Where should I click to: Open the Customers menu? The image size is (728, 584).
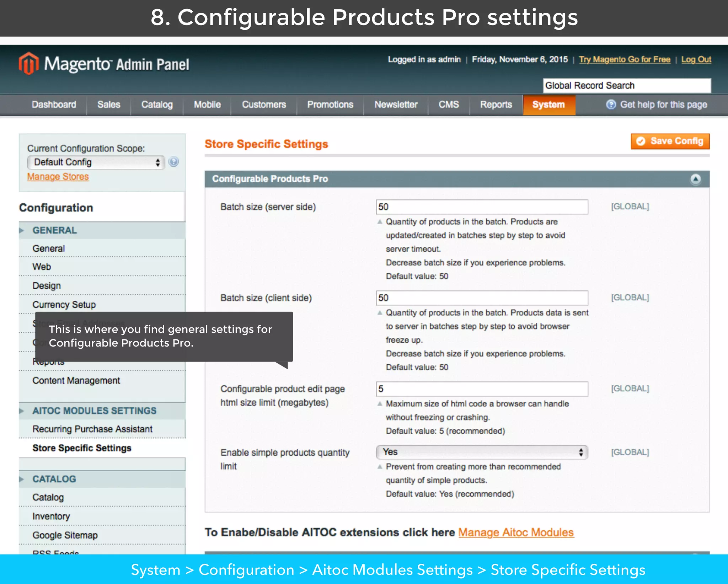pos(264,105)
